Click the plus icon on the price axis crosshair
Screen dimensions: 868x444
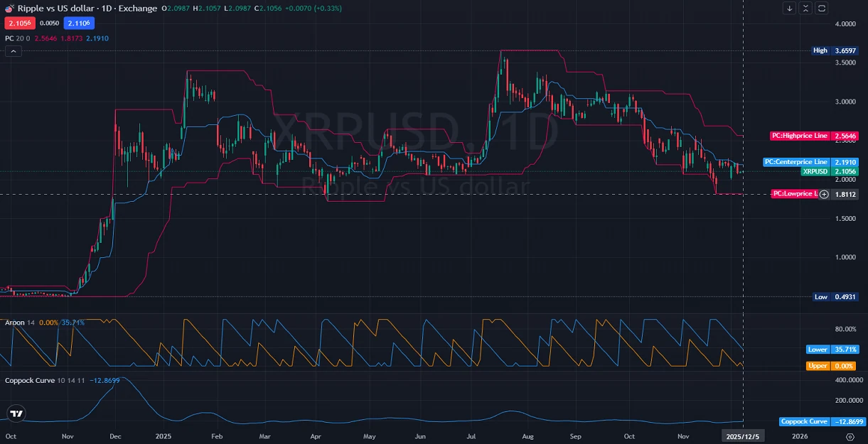(824, 194)
